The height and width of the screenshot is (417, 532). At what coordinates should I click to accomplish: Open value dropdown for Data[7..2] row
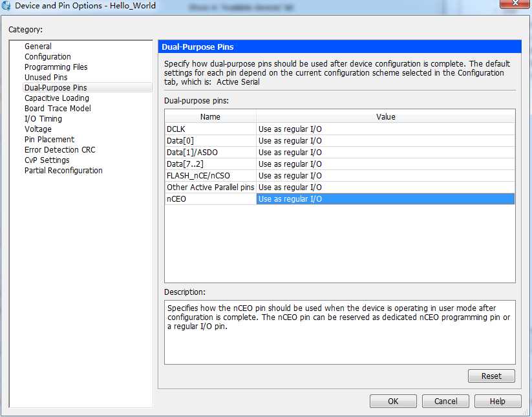(x=385, y=164)
